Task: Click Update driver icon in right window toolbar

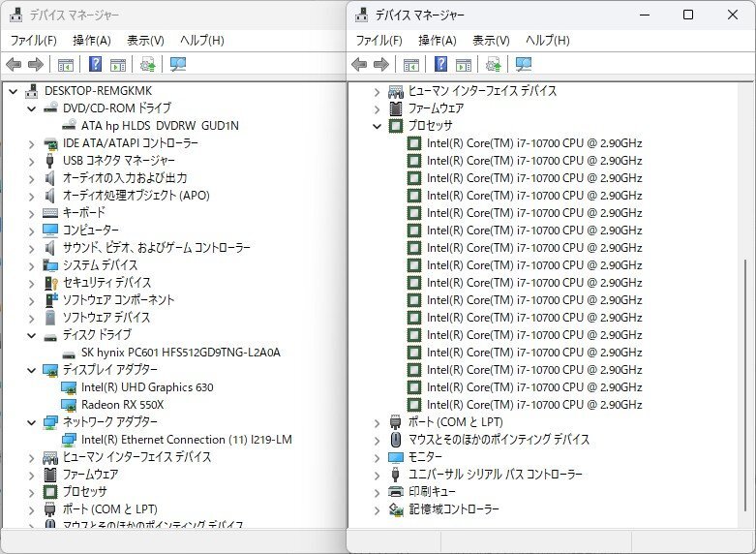Action: tap(494, 64)
